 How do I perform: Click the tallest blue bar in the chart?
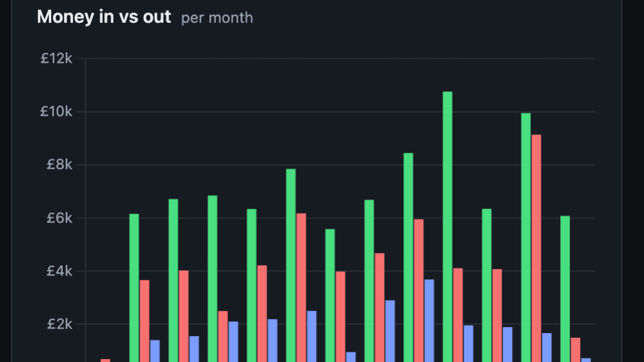(x=429, y=320)
